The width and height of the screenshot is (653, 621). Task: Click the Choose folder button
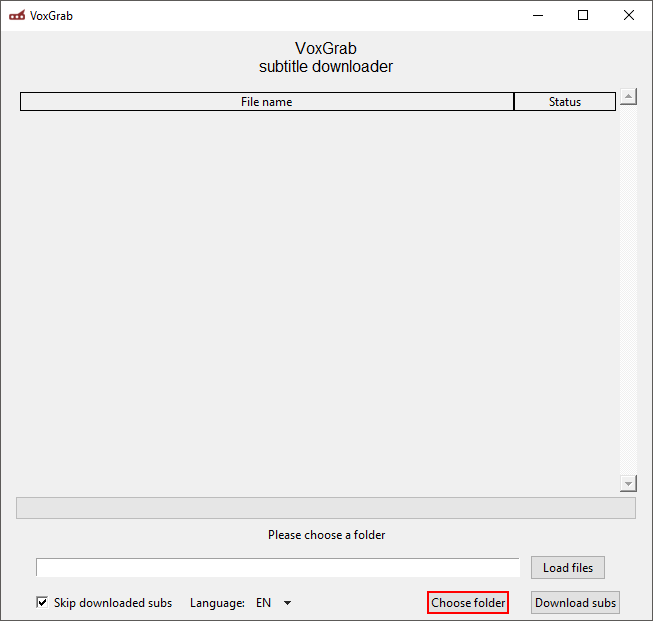point(468,603)
